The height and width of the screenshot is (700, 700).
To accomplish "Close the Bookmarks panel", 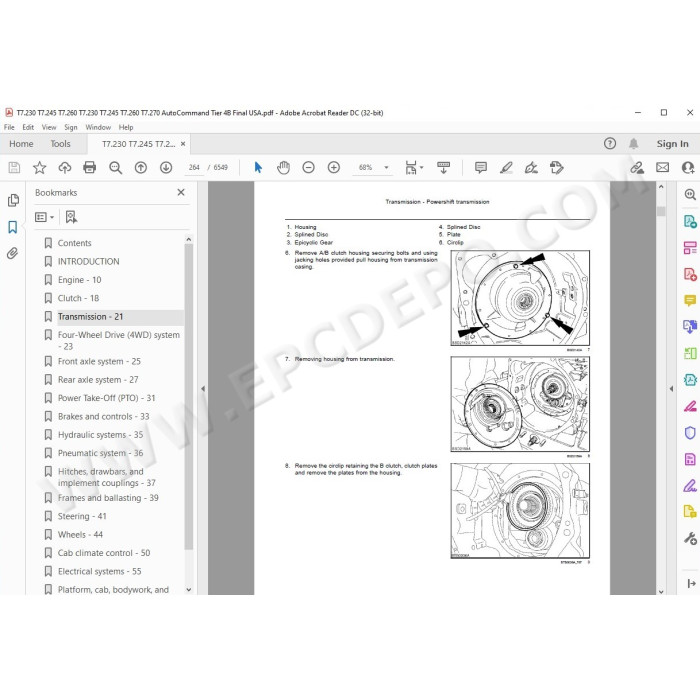I will click(x=181, y=192).
